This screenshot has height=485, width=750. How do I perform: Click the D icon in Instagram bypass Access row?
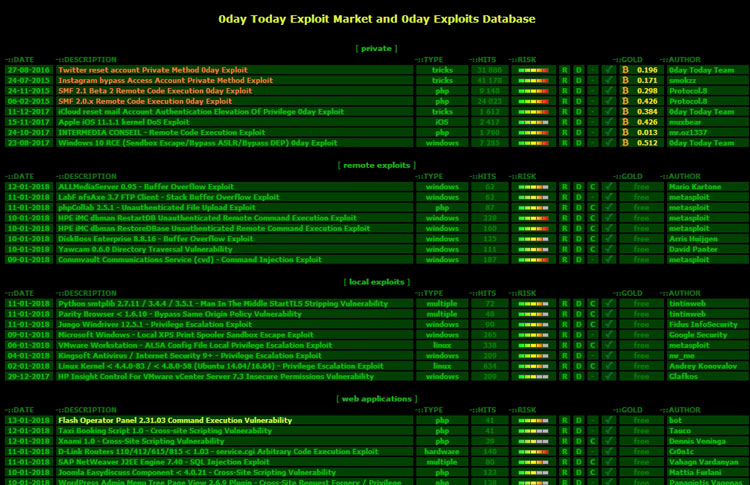[x=579, y=80]
